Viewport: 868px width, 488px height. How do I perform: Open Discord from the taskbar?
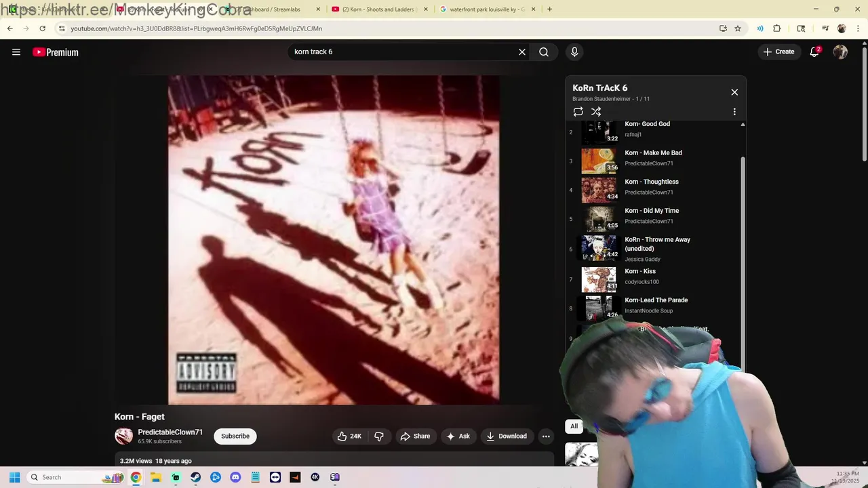click(x=235, y=477)
